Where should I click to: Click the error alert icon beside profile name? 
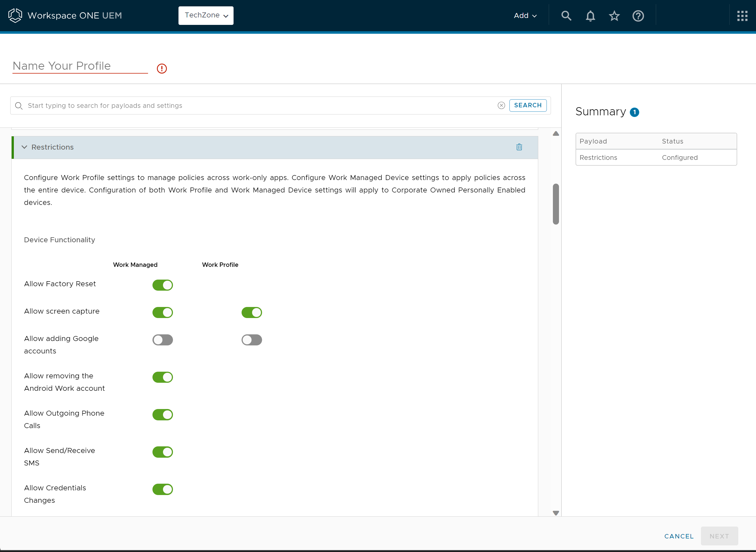(x=162, y=68)
